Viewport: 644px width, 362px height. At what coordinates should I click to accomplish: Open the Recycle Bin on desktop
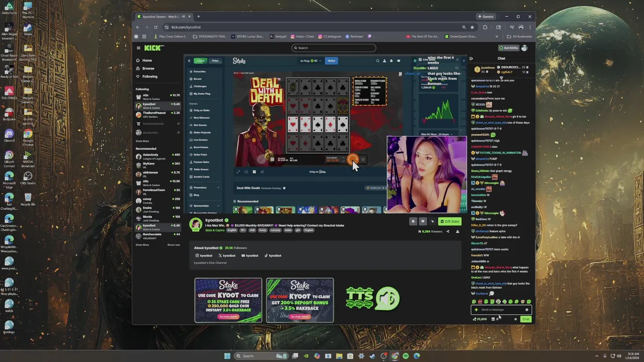28,199
